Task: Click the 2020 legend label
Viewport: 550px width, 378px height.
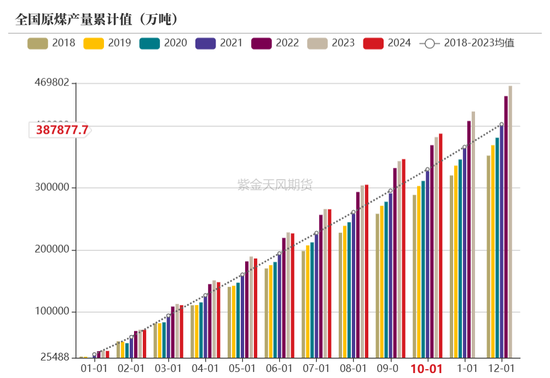Action: (x=175, y=43)
